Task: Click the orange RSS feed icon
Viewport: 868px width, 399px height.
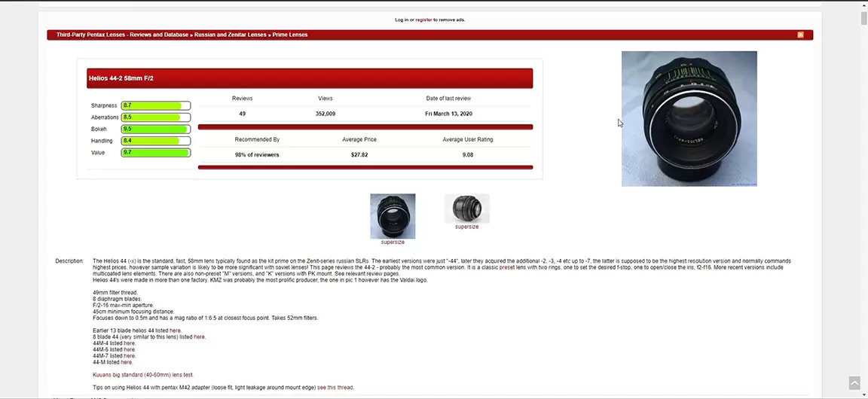Action: tap(800, 35)
